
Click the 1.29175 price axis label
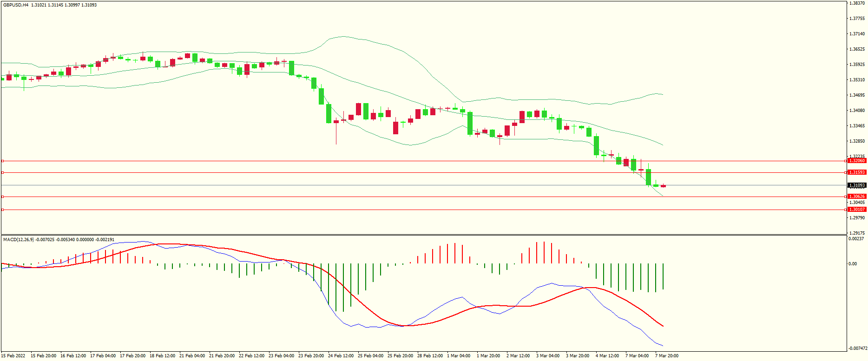click(857, 233)
